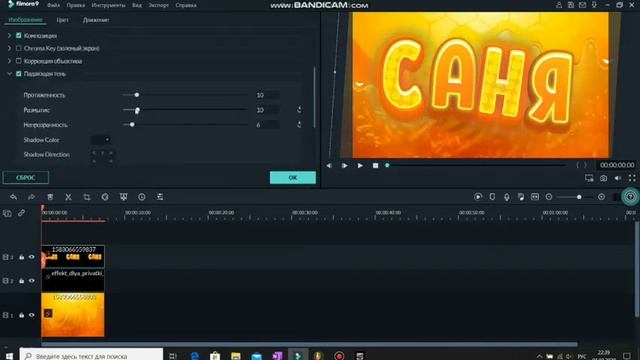Disable the Падающая тень checkbox
This screenshot has width=640, height=360.
click(19, 73)
